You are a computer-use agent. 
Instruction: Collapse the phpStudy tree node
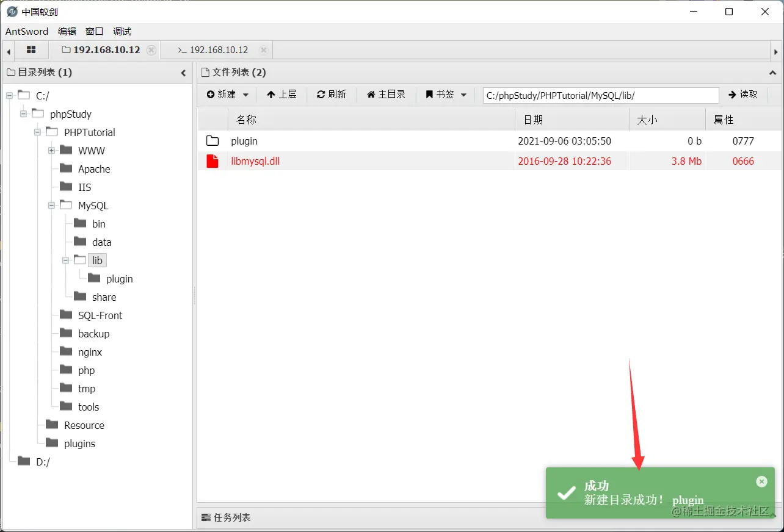coord(24,114)
